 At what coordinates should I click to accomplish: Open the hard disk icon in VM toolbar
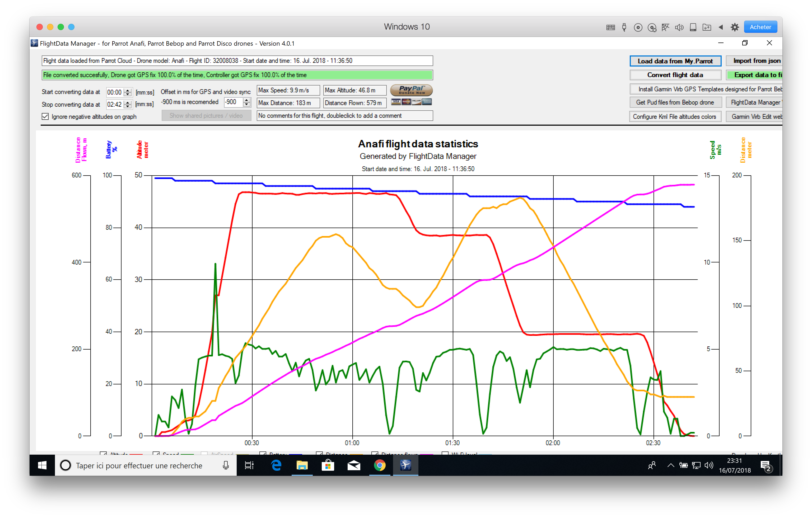tap(693, 27)
